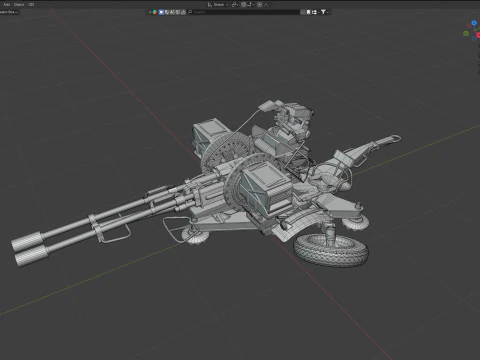Open the Global transform orientation dropdown
The image size is (480, 360).
(218, 5)
